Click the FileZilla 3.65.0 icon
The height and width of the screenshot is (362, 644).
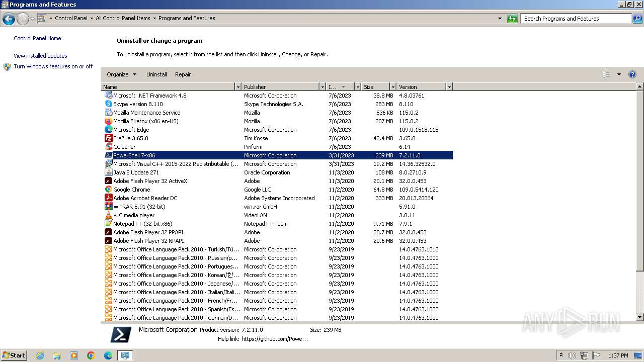click(108, 138)
